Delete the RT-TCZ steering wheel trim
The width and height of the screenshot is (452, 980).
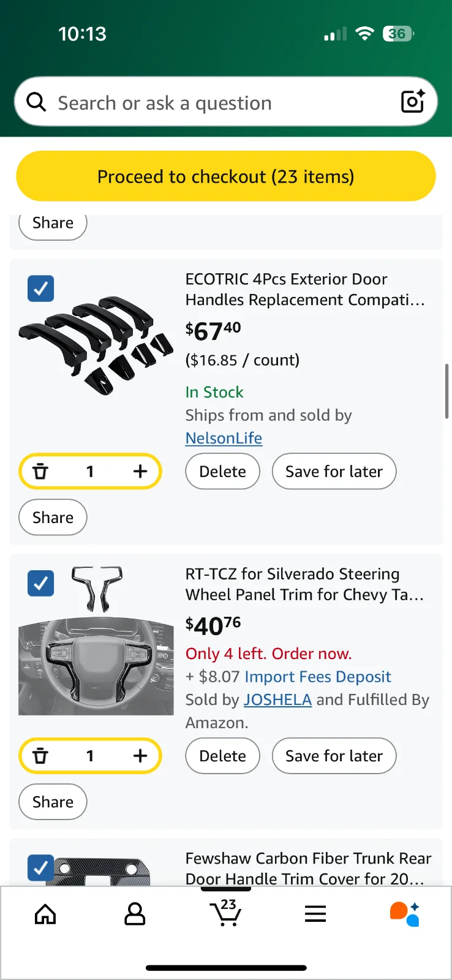[222, 756]
